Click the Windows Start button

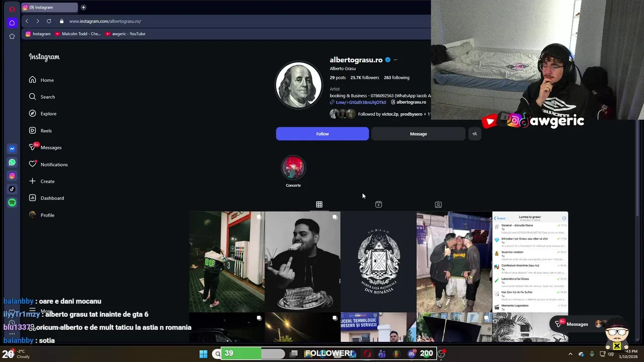pyautogui.click(x=203, y=354)
